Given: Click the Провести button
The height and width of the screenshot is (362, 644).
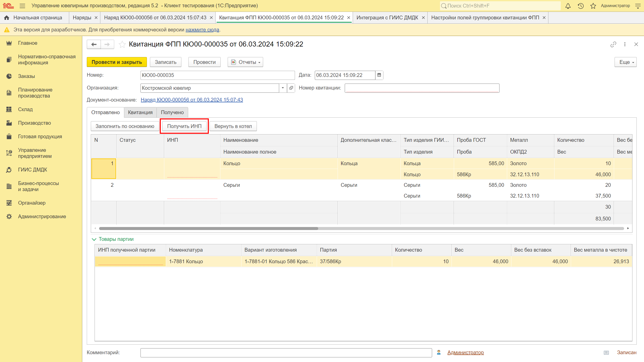Looking at the screenshot, I should pyautogui.click(x=205, y=62).
